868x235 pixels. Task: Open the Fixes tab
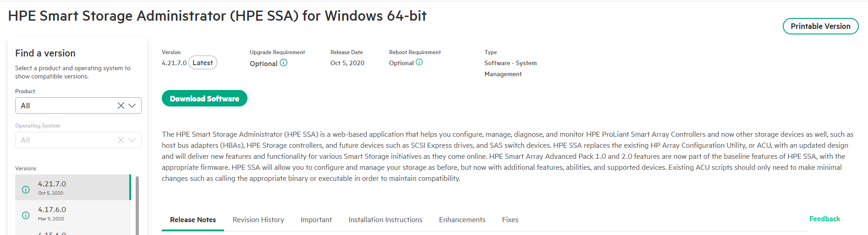[x=510, y=220]
